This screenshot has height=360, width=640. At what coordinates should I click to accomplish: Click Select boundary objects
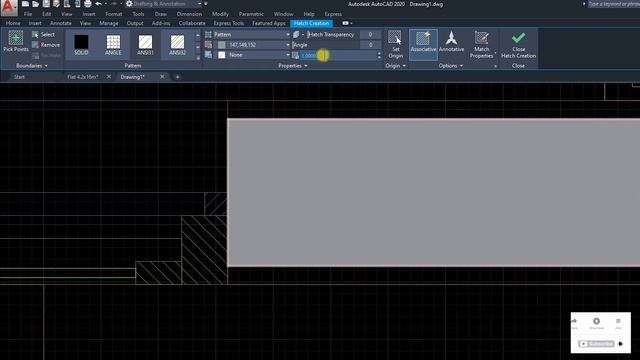coord(43,35)
